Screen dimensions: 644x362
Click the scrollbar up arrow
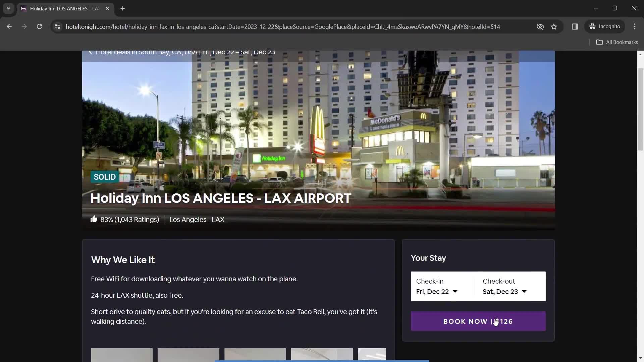640,54
